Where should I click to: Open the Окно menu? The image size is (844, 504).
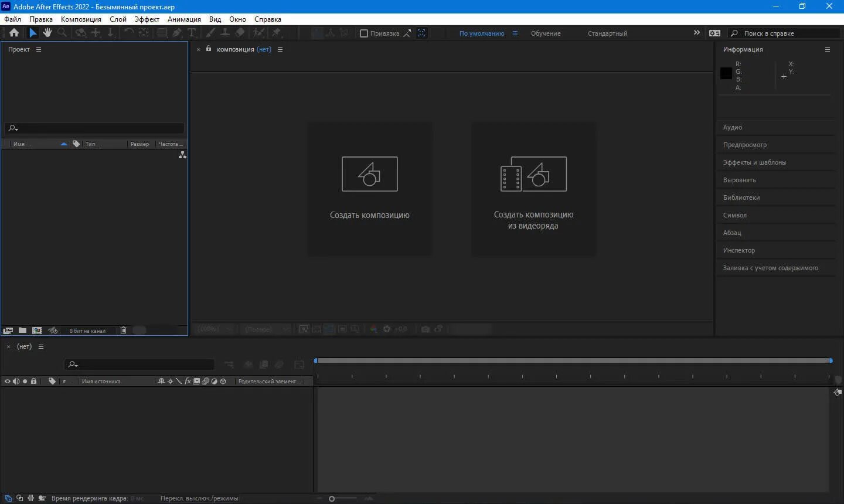[x=237, y=19]
